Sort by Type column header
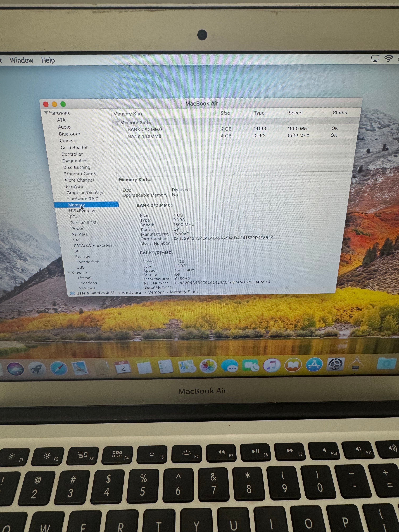 click(x=259, y=113)
